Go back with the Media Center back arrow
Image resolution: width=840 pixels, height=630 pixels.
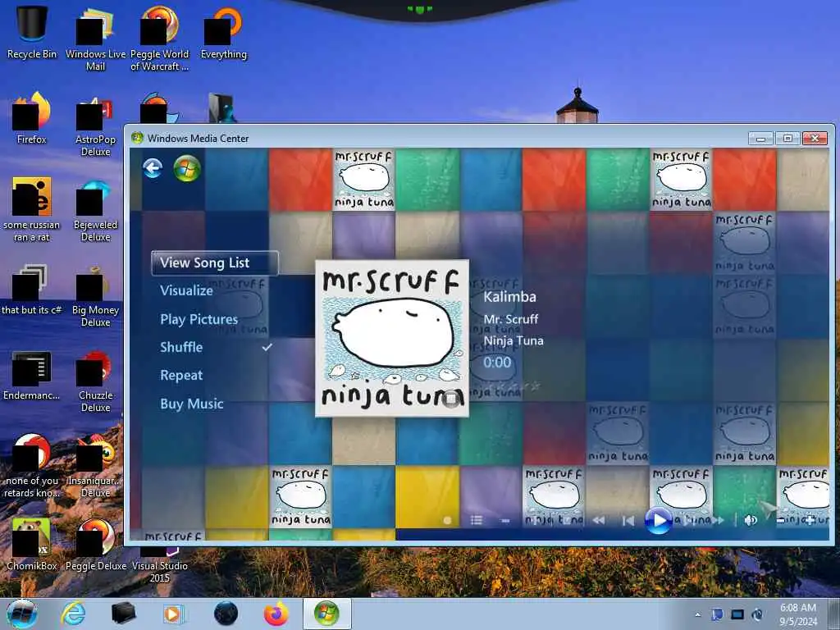153,168
